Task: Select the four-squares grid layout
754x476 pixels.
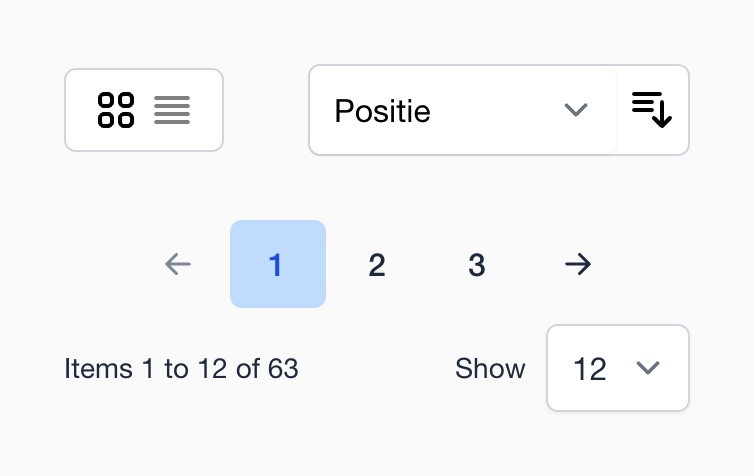Action: pyautogui.click(x=116, y=110)
